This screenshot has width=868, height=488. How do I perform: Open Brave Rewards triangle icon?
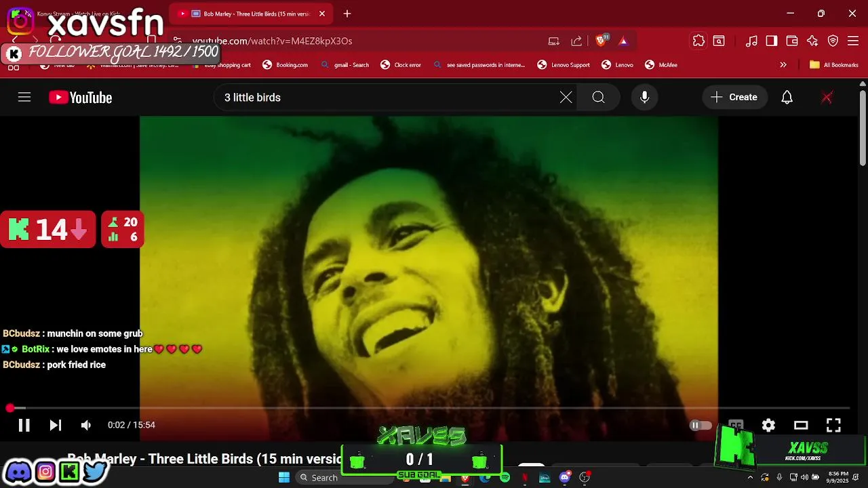click(x=623, y=41)
